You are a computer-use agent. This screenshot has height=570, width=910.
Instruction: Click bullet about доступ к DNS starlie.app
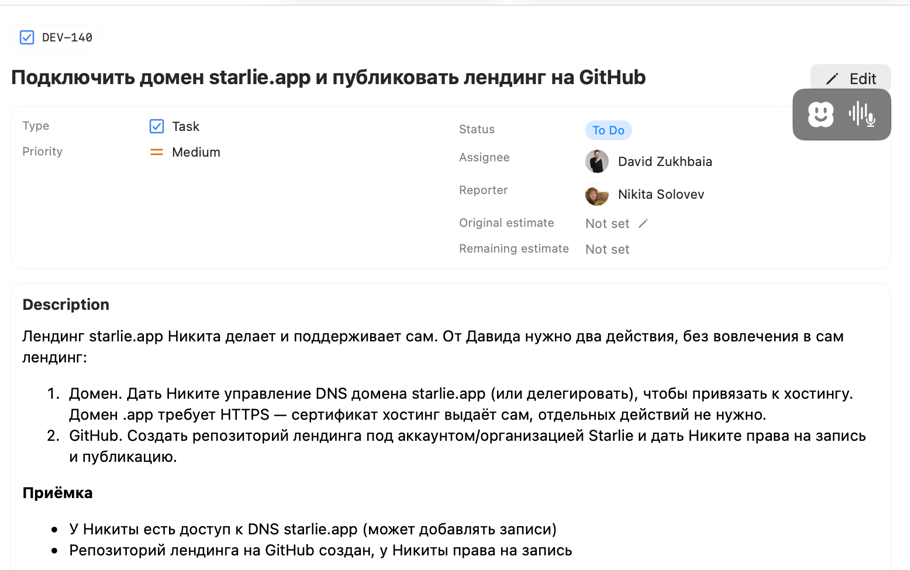tap(313, 529)
